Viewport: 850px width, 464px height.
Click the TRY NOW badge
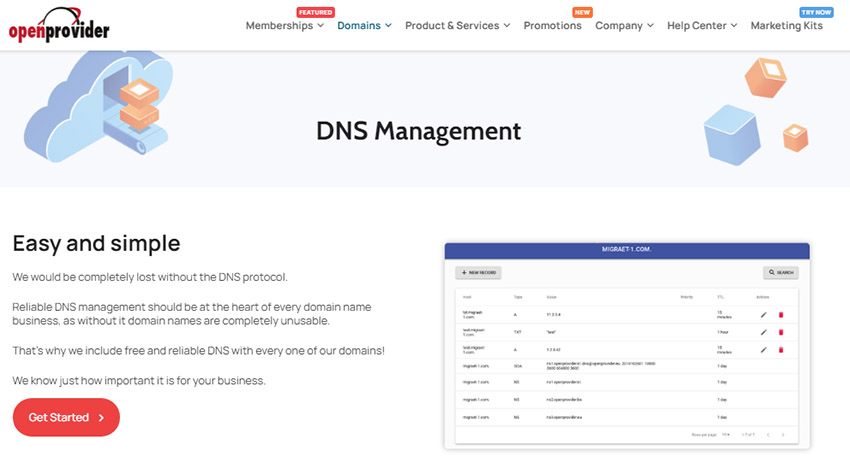point(816,12)
